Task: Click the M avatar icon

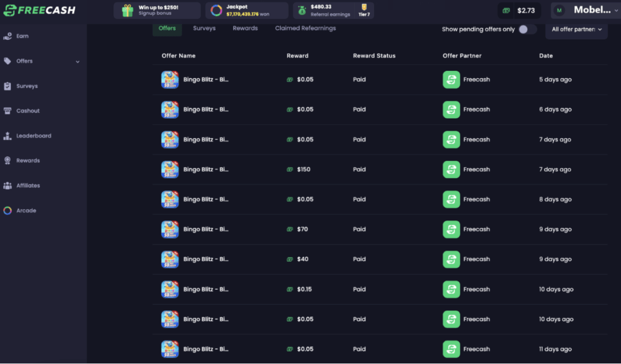Action: (559, 11)
